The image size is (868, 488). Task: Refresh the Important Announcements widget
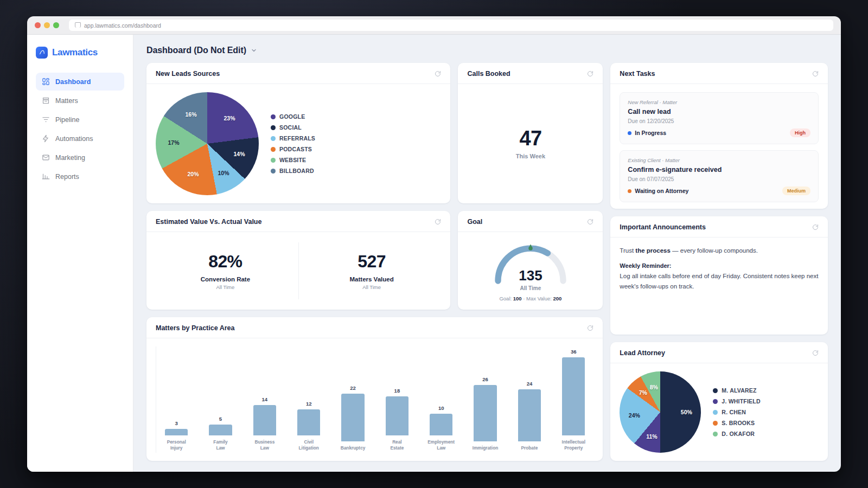(815, 227)
